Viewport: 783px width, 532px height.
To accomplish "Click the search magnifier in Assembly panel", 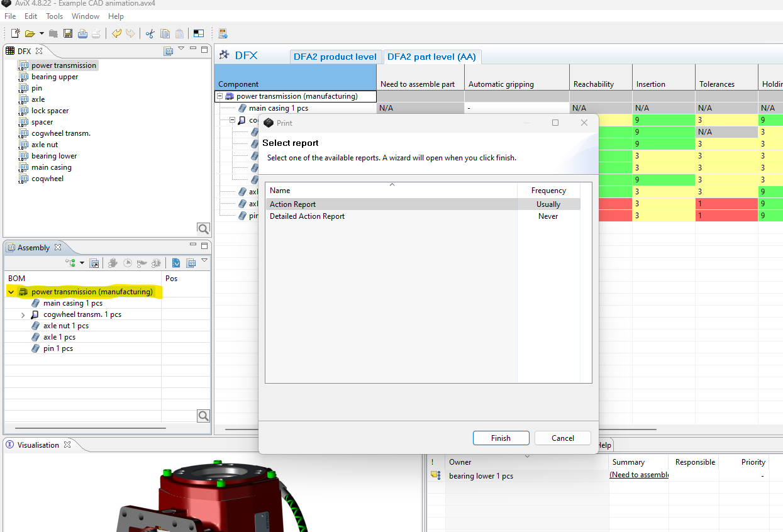I will pyautogui.click(x=203, y=416).
